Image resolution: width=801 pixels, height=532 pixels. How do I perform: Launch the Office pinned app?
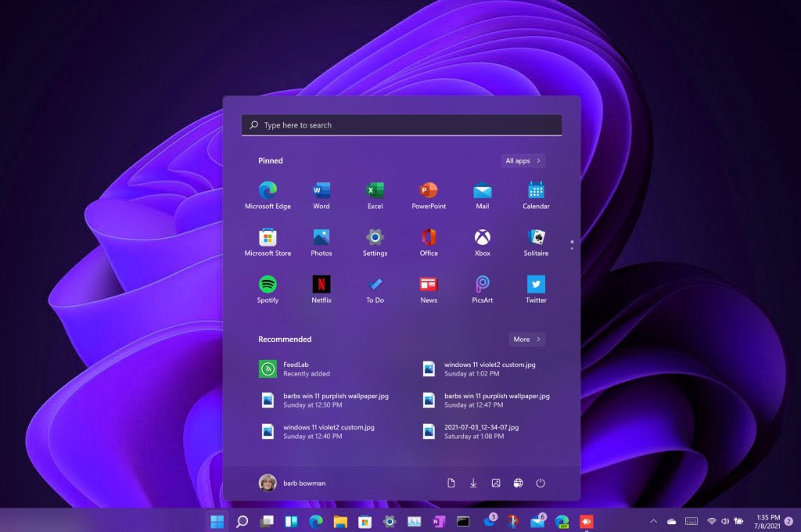click(429, 242)
